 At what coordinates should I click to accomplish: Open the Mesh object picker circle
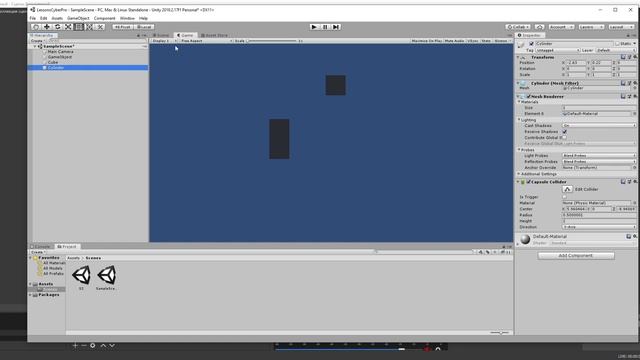(x=635, y=88)
